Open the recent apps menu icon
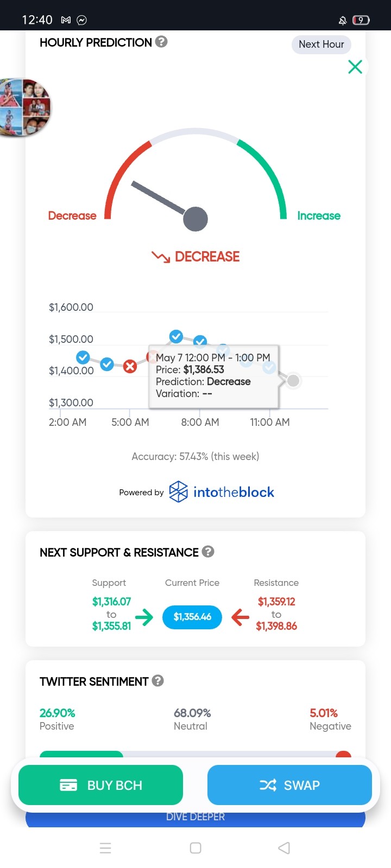The height and width of the screenshot is (868, 391). click(x=106, y=848)
